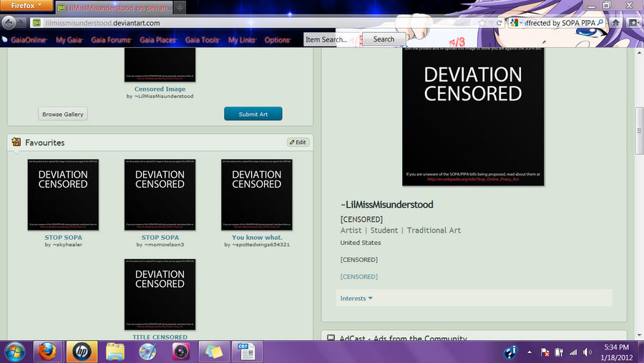
Task: Open the network signal icon
Action: (x=573, y=352)
